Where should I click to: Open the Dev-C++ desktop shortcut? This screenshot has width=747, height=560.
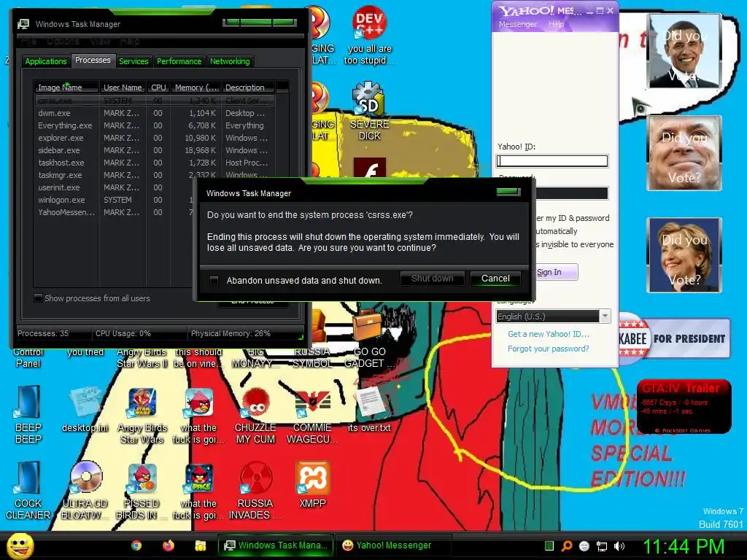click(x=369, y=36)
